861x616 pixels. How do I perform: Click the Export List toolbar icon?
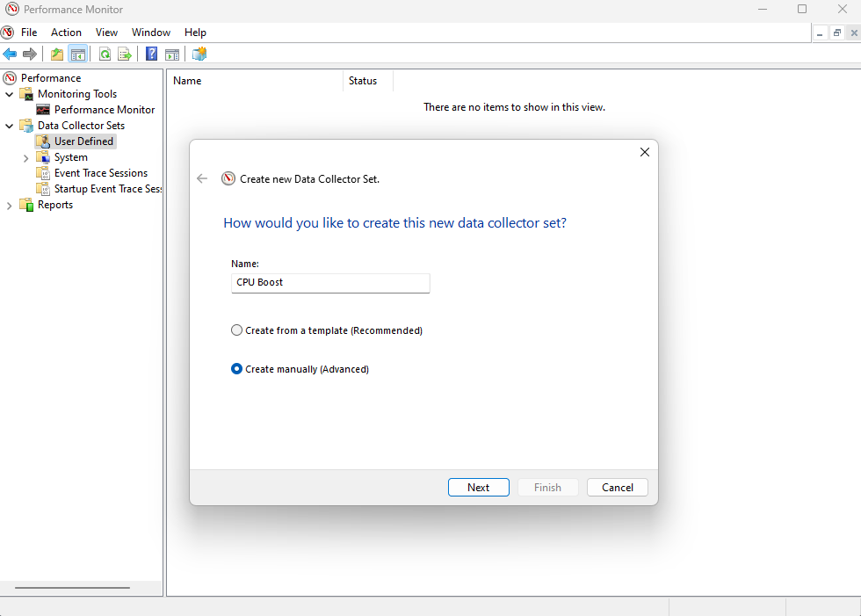pyautogui.click(x=125, y=54)
